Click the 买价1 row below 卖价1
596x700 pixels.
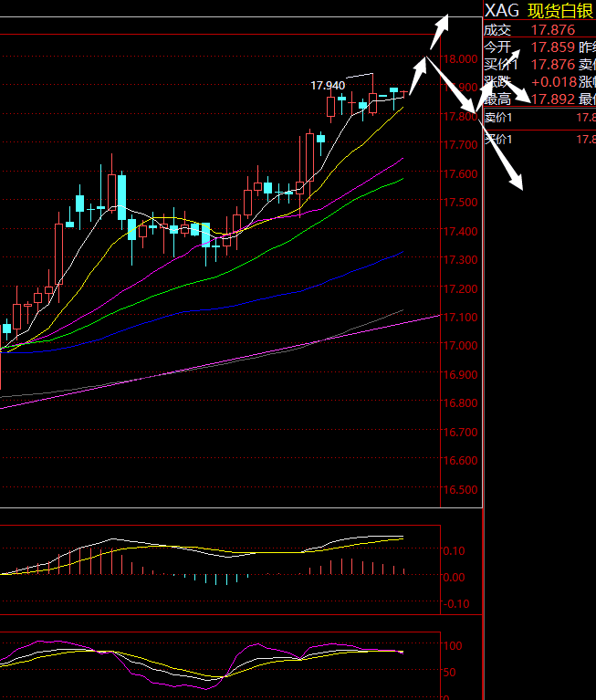pyautogui.click(x=539, y=140)
